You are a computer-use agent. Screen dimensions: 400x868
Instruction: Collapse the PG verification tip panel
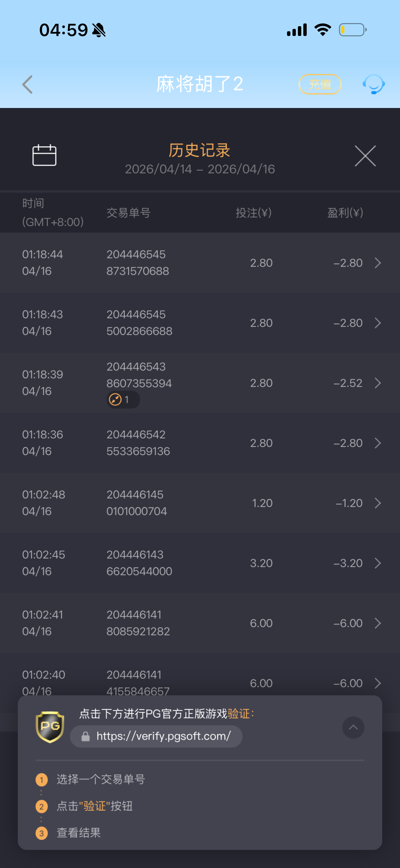tap(353, 727)
